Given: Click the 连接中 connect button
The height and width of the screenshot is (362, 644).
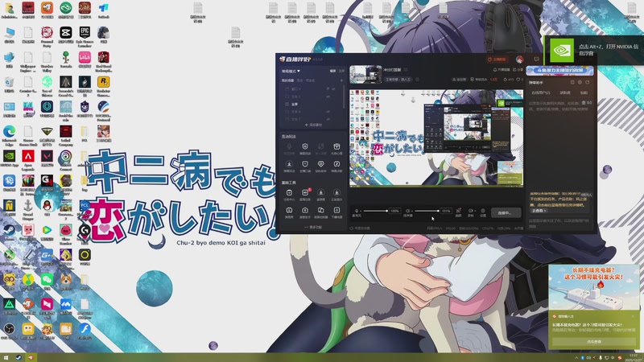Looking at the screenshot, I should (506, 212).
